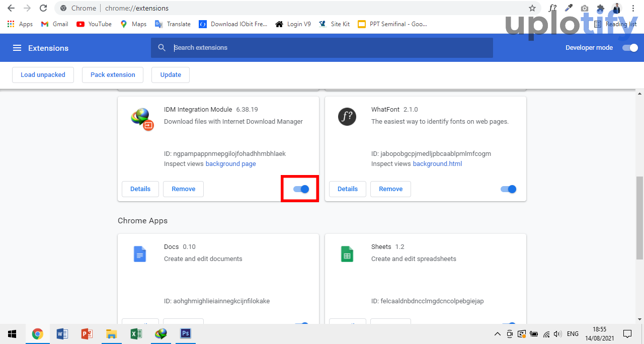Click the Docs app icon
The height and width of the screenshot is (344, 644).
coord(140,254)
